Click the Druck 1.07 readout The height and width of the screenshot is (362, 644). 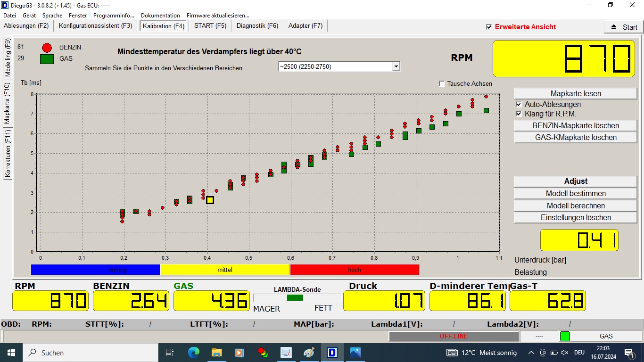[384, 301]
